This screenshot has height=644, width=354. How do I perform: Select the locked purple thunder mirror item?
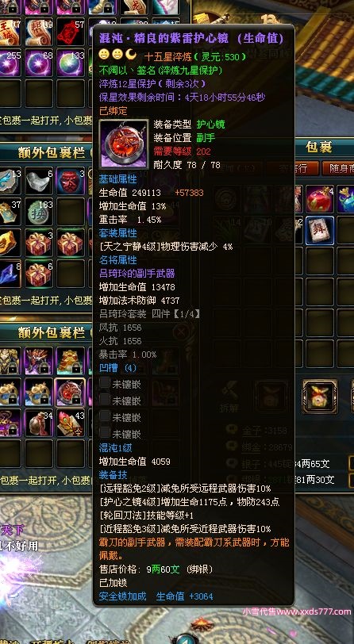pyautogui.click(x=71, y=392)
